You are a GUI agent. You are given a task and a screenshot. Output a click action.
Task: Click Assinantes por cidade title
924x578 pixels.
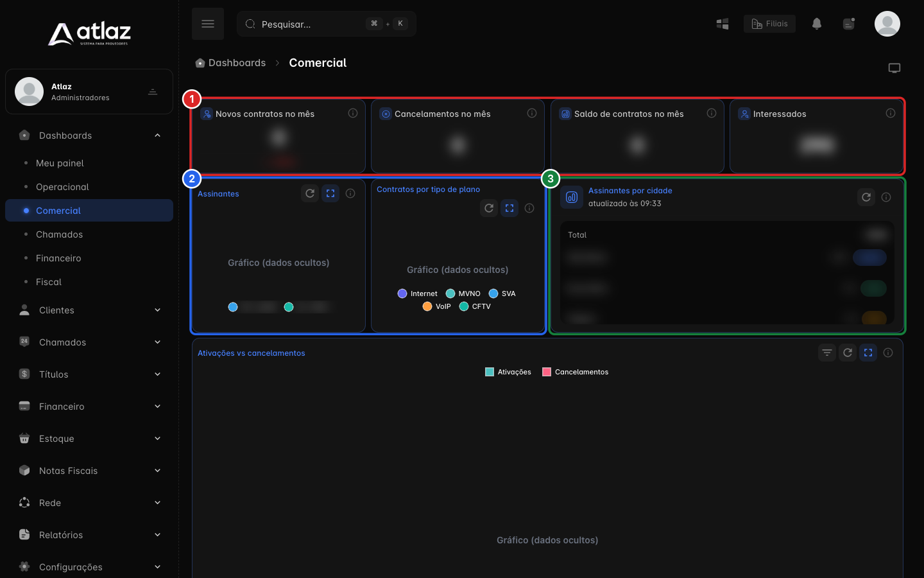[630, 191]
